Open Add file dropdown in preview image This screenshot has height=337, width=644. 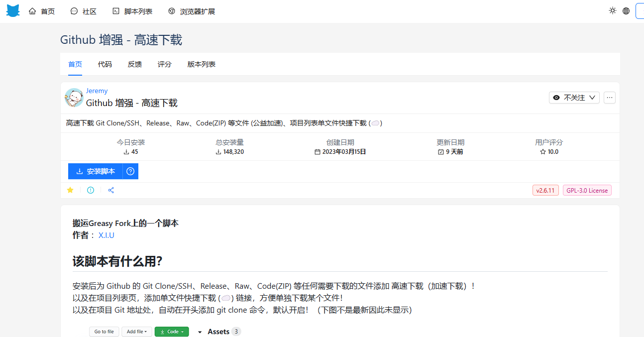point(136,332)
